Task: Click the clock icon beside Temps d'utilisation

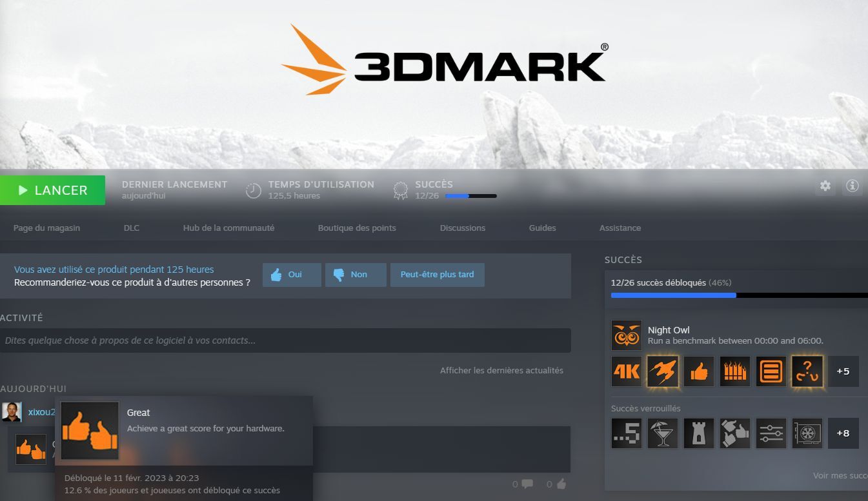Action: pyautogui.click(x=254, y=190)
